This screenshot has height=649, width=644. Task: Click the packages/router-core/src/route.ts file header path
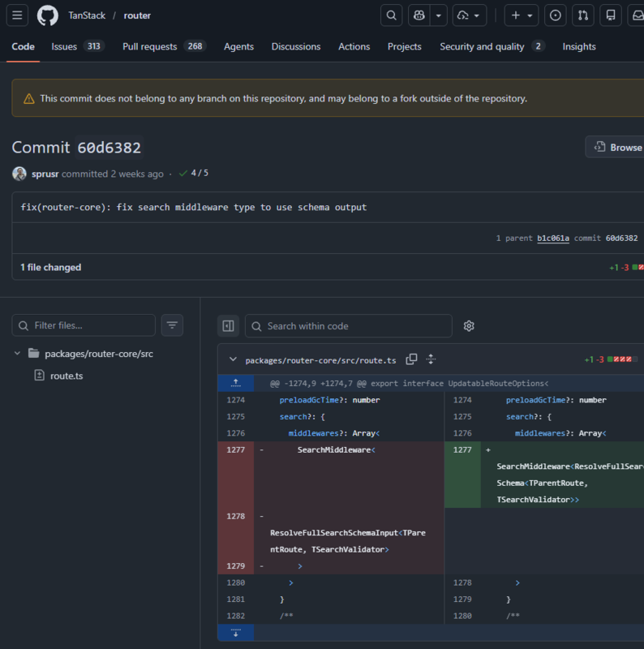320,360
